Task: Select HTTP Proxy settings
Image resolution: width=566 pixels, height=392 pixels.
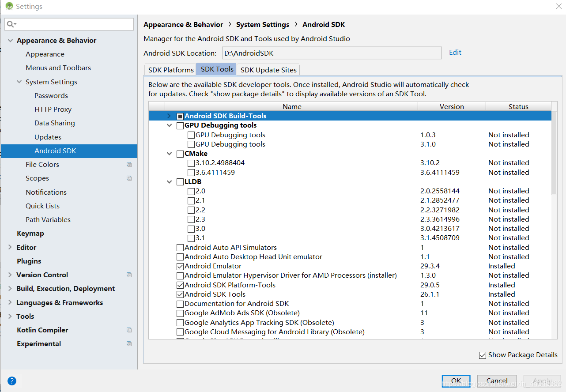Action: 53,109
